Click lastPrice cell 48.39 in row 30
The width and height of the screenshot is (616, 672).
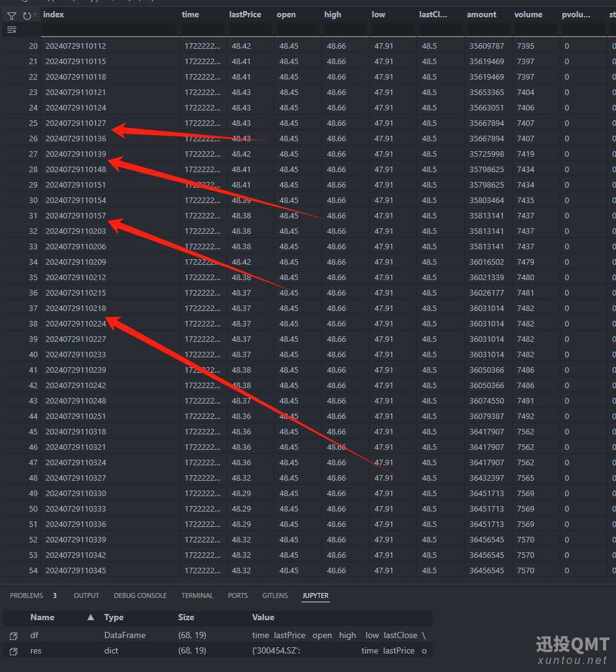point(241,200)
